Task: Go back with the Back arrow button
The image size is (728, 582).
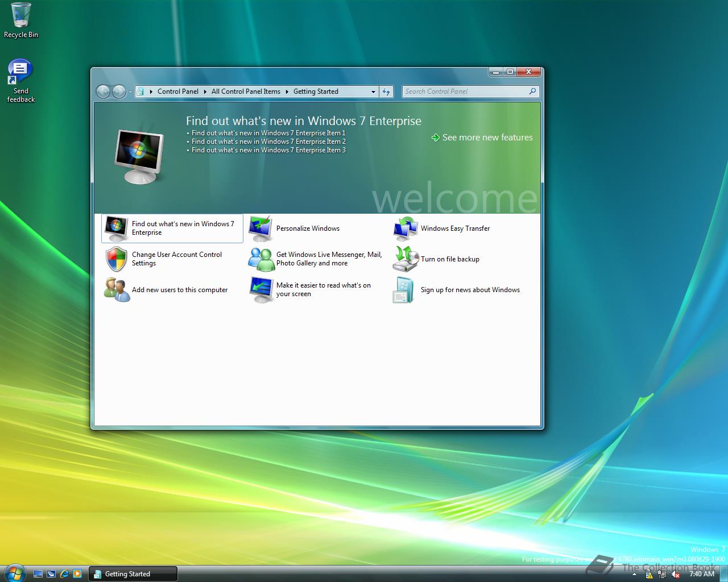Action: [103, 92]
